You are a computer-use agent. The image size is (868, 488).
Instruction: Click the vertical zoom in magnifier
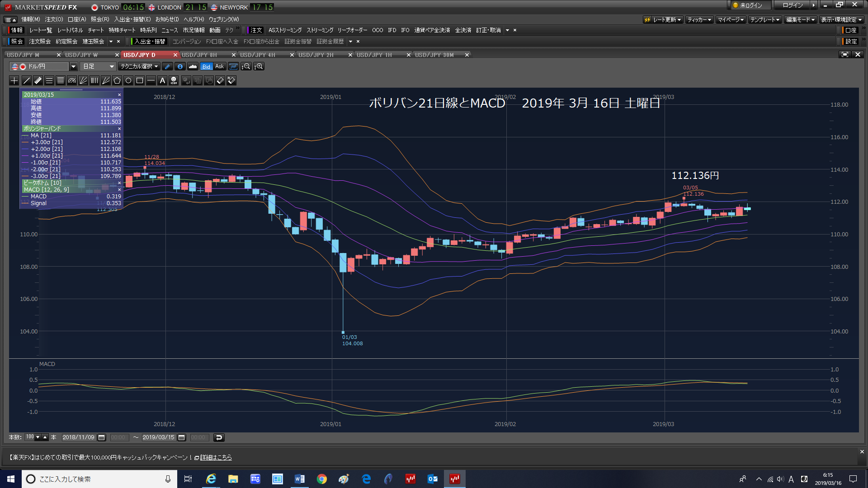point(259,66)
